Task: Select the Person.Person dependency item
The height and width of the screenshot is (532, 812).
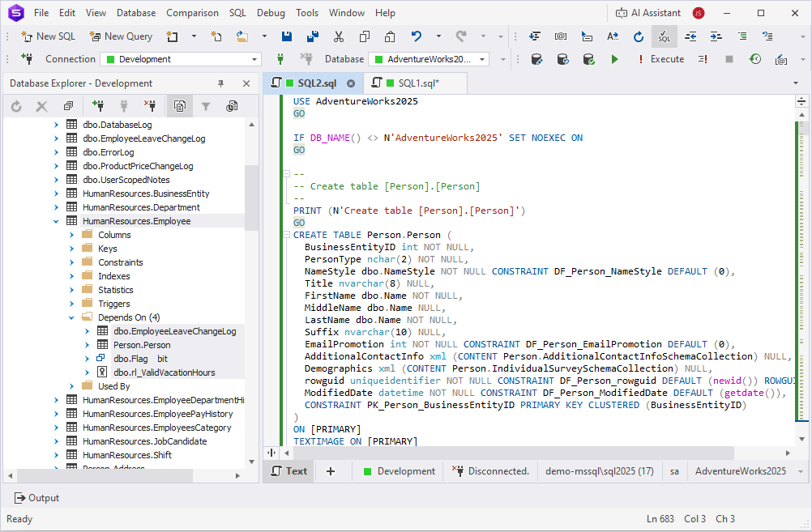Action: (x=142, y=345)
